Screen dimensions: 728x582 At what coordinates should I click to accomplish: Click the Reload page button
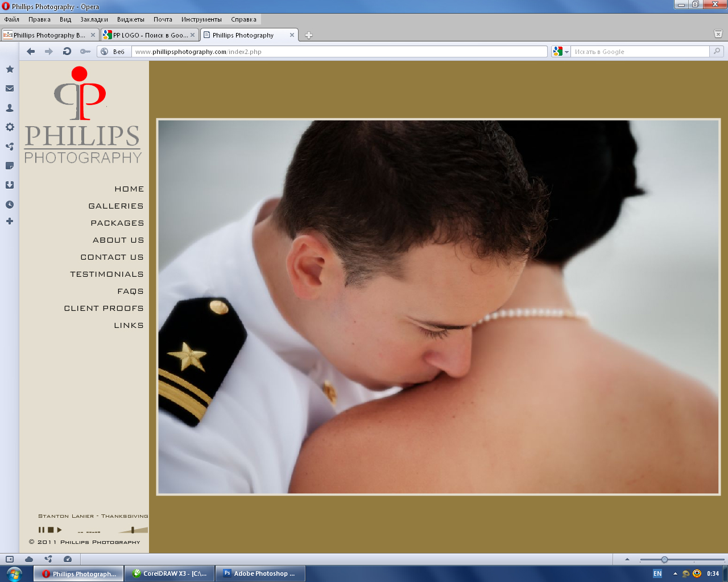coord(67,52)
